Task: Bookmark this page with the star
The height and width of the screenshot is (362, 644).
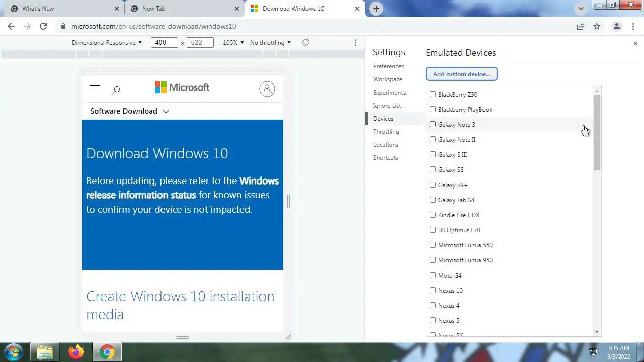Action: pyautogui.click(x=597, y=26)
